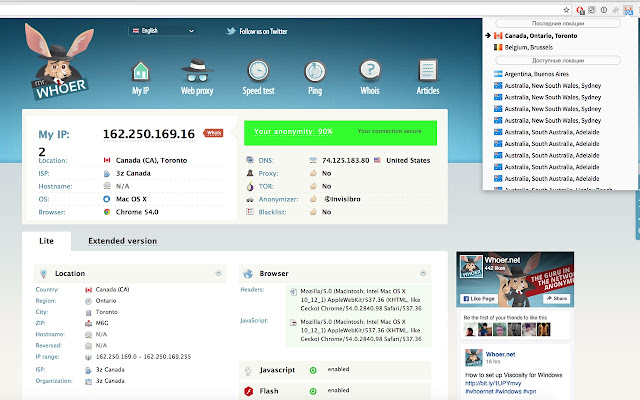This screenshot has width=640, height=400.
Task: Launch the Speed test
Action: pos(258,78)
